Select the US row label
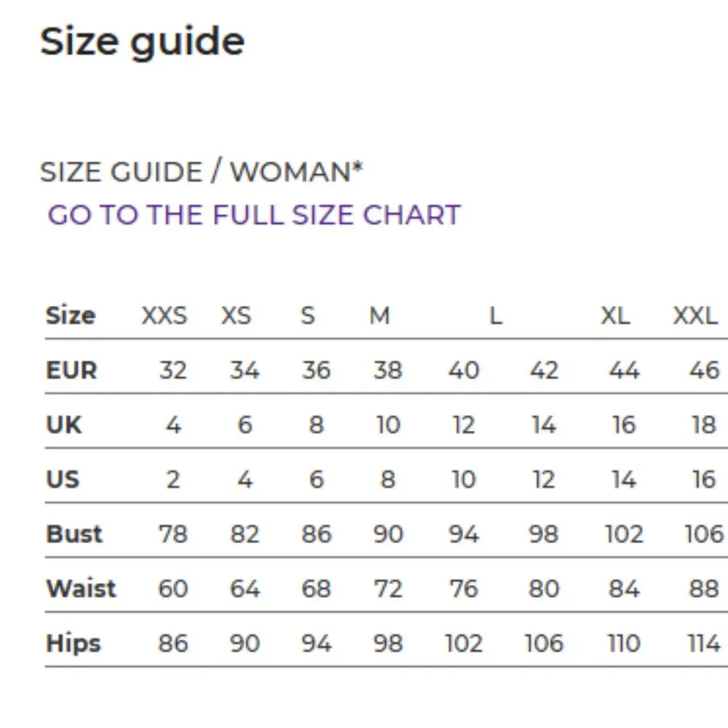The height and width of the screenshot is (728, 728). 63,479
